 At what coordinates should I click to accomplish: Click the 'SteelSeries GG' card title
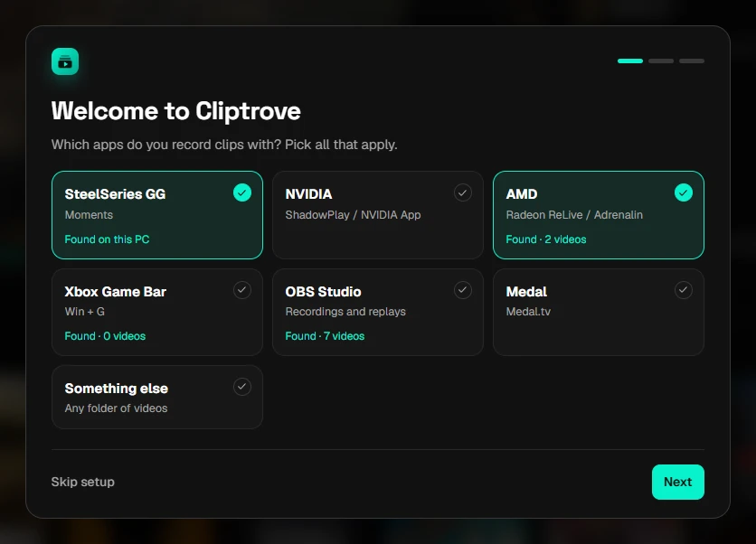[115, 194]
